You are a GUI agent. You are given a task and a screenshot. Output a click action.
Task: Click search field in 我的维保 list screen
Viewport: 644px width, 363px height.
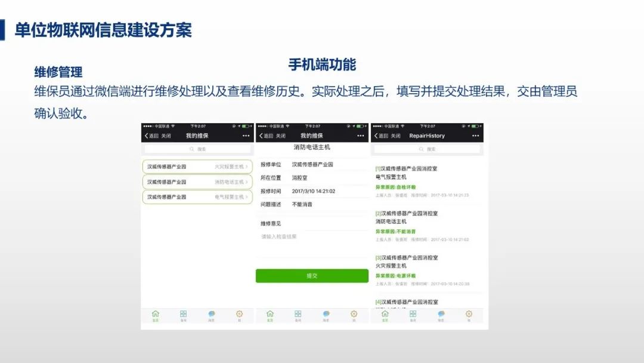pyautogui.click(x=197, y=149)
